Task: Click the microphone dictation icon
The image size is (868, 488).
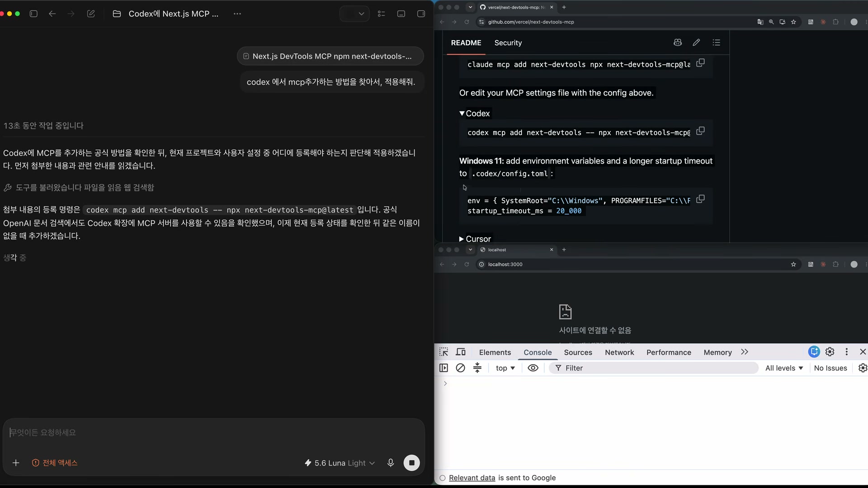Action: [391, 463]
